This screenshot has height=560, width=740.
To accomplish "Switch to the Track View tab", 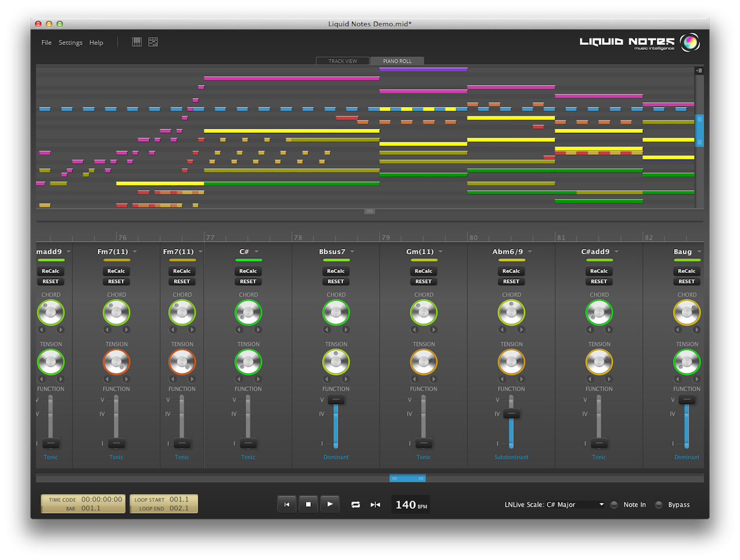I will [343, 61].
